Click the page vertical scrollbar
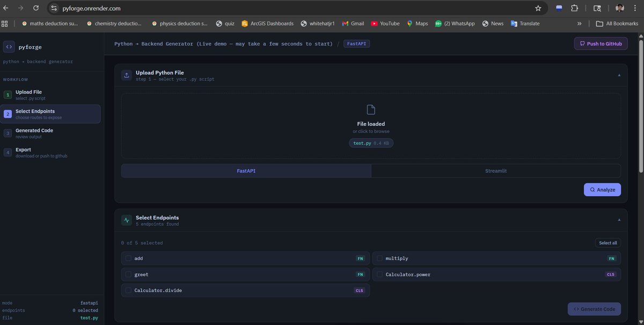This screenshot has width=644, height=325. 641,107
